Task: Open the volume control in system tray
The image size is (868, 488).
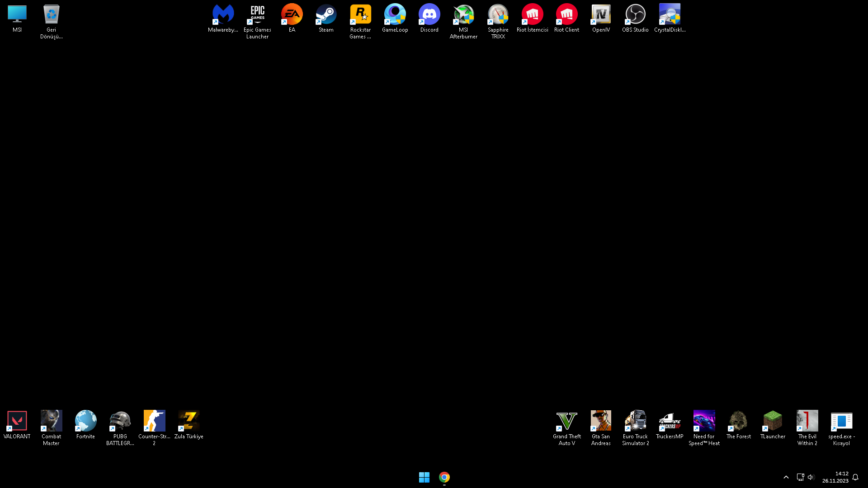Action: (811, 477)
